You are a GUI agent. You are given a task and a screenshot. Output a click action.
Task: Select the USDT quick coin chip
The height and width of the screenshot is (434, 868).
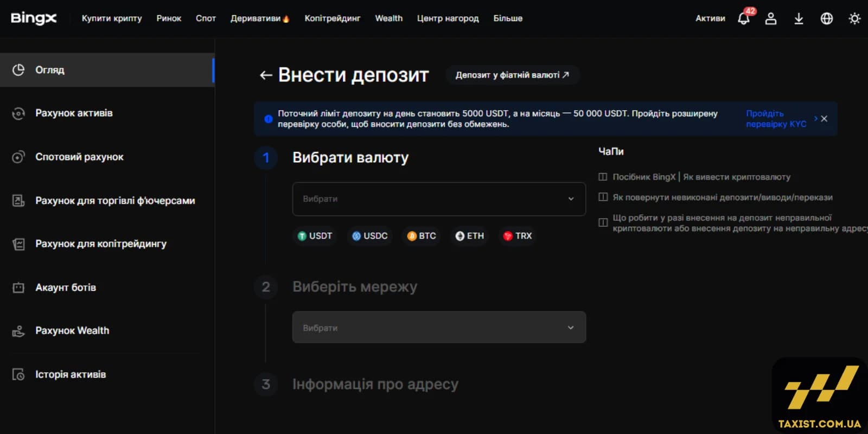[315, 236]
